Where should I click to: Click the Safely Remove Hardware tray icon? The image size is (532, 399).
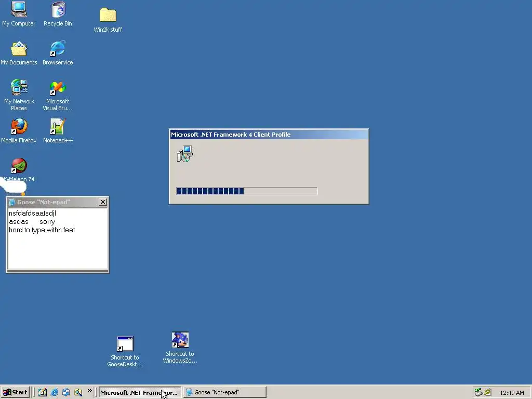tap(478, 392)
